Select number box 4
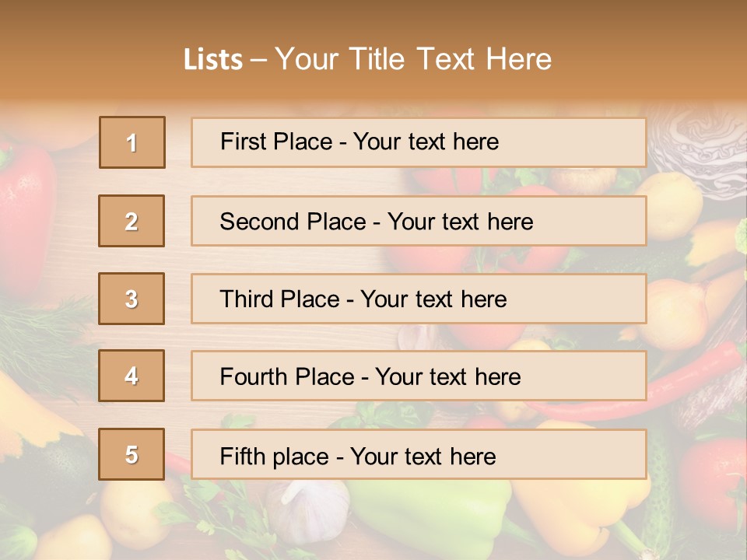 pos(132,376)
